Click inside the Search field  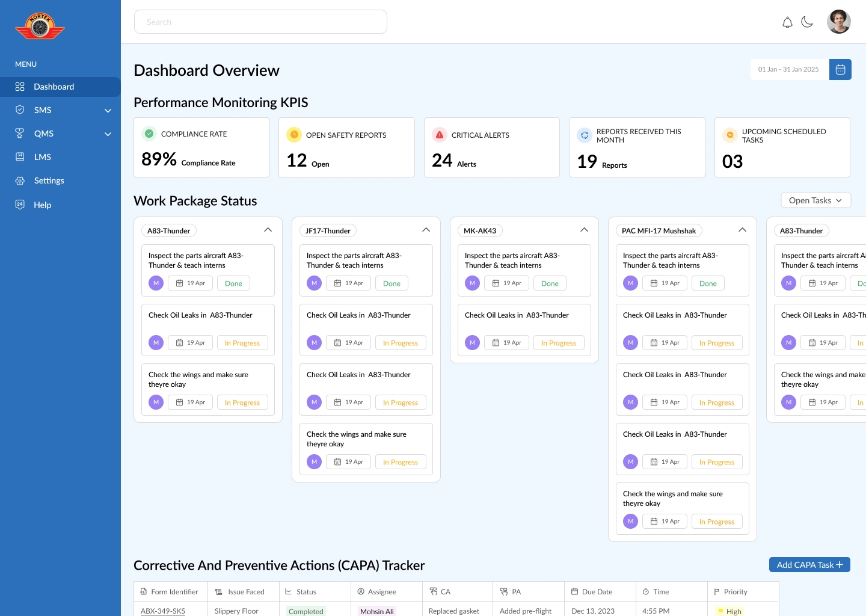point(260,22)
